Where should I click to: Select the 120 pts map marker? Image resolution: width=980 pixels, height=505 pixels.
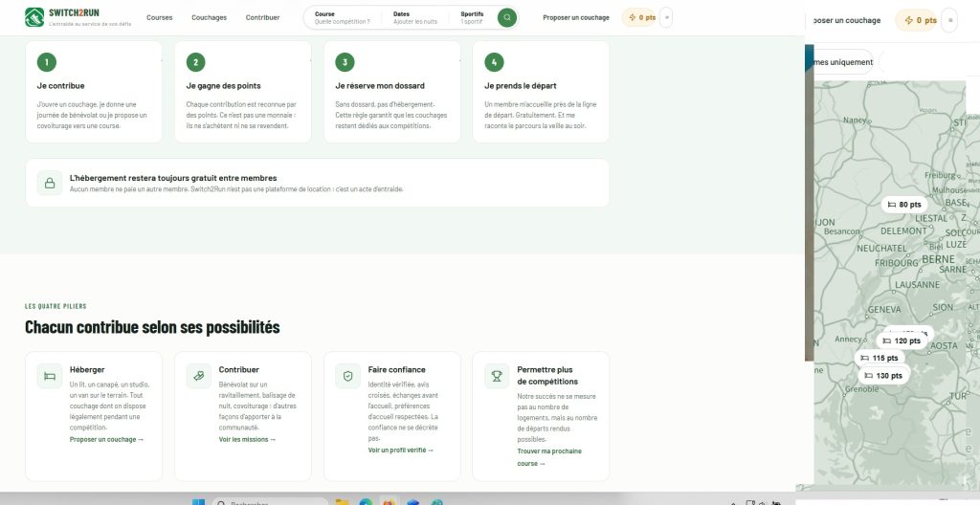pos(902,340)
